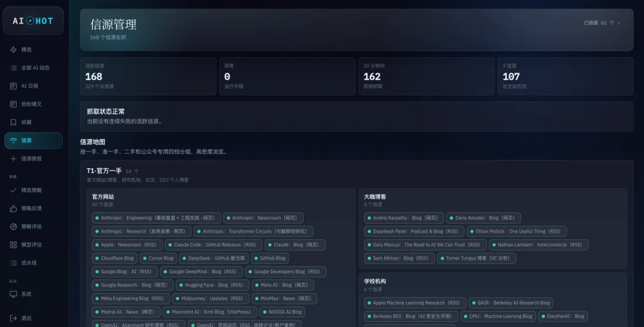Open Anthropic Transformer Circuits source chip
644x327 pixels.
(x=253, y=232)
